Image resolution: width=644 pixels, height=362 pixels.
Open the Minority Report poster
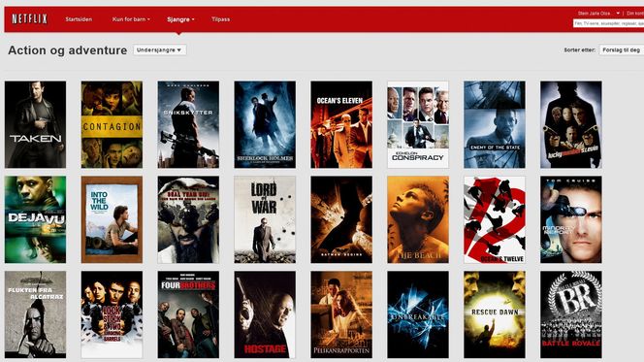point(571,219)
